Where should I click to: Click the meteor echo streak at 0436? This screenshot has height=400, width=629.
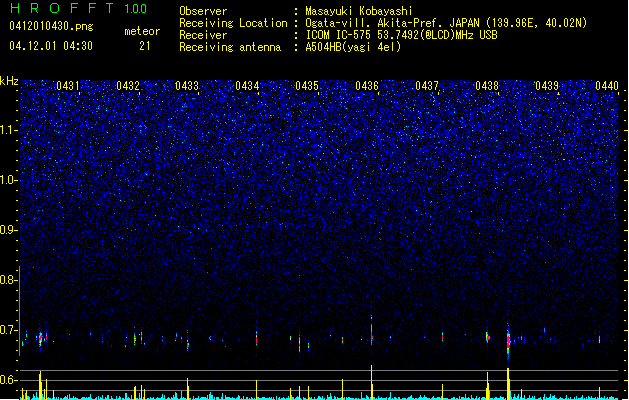(x=372, y=331)
